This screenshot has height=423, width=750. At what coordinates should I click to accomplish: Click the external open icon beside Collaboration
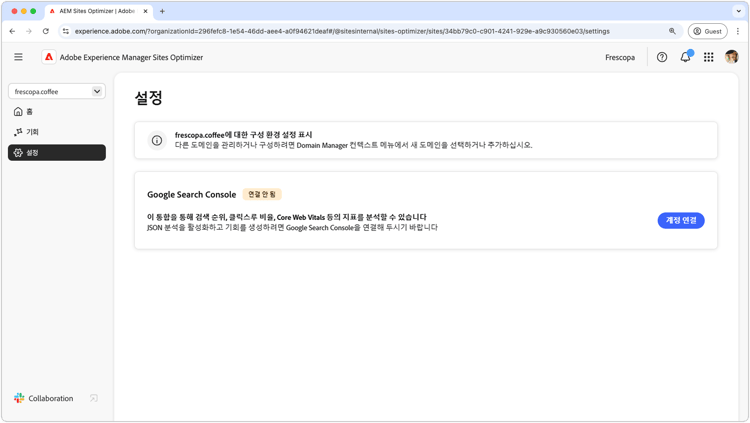point(94,398)
